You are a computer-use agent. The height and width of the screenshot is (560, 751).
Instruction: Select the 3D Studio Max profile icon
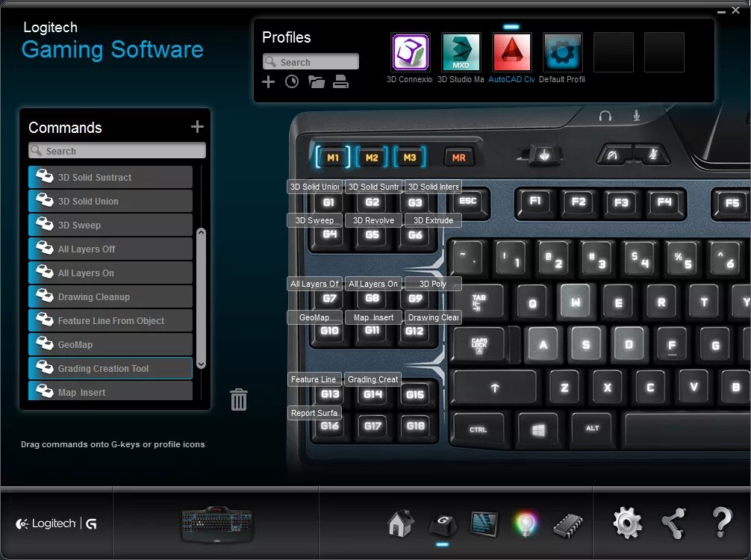(x=461, y=52)
